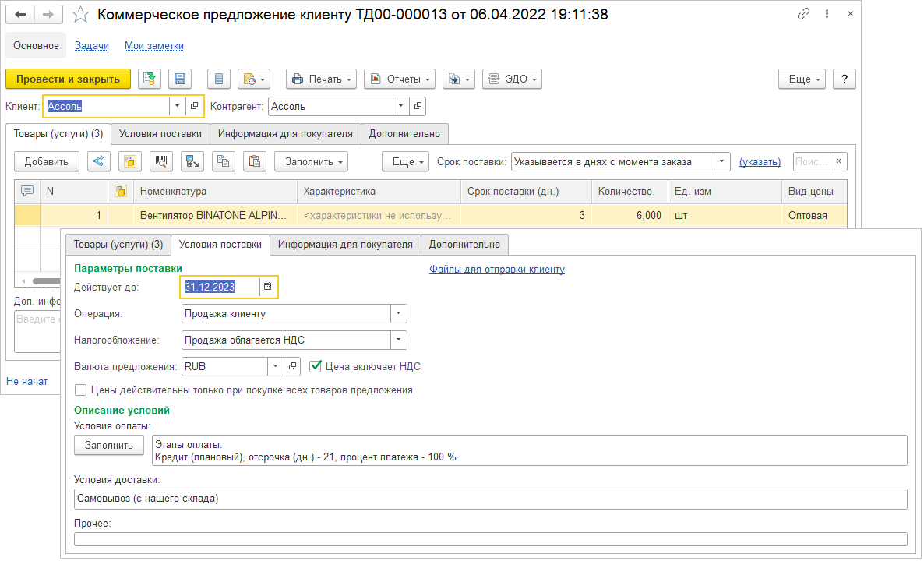Open RUB currency card icon

[292, 366]
